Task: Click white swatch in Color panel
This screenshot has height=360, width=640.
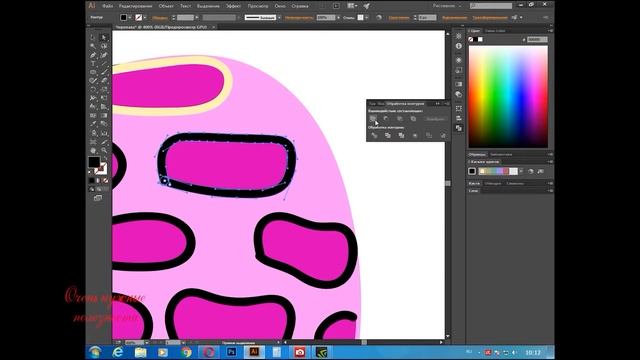Action: pos(480,39)
